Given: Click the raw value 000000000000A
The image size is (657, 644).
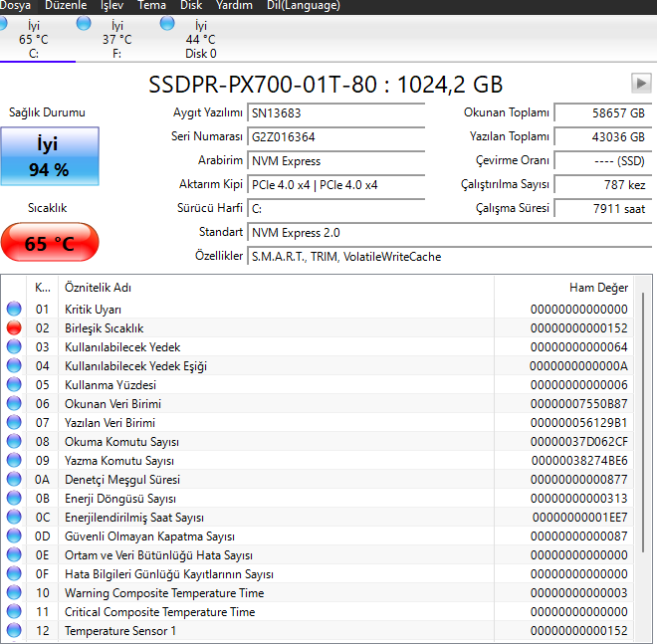Looking at the screenshot, I should click(578, 366).
